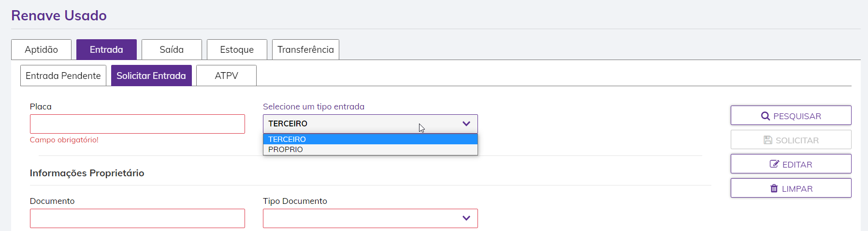Collapse the tipo entrada dropdown chevron
Viewport: 868px width, 231px height.
coord(466,124)
